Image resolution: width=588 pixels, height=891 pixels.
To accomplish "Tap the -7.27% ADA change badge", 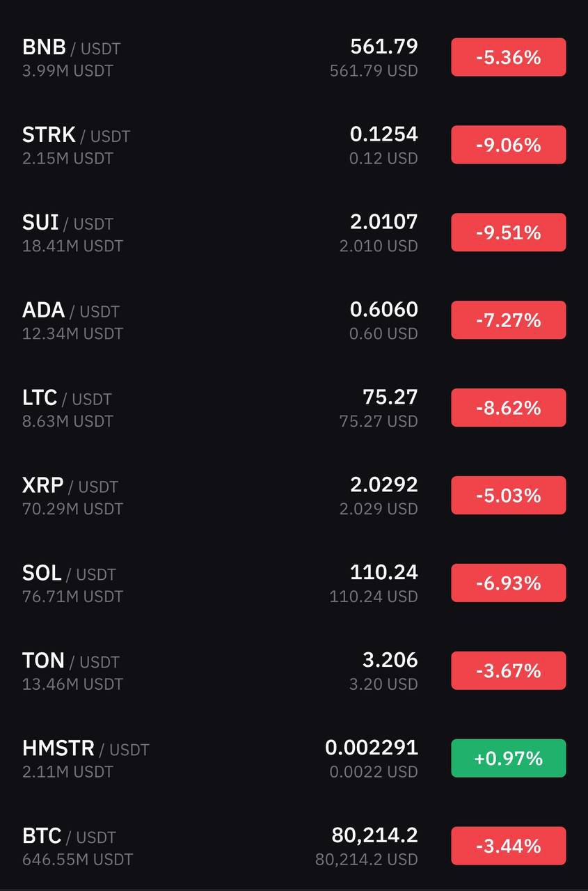I will point(508,320).
